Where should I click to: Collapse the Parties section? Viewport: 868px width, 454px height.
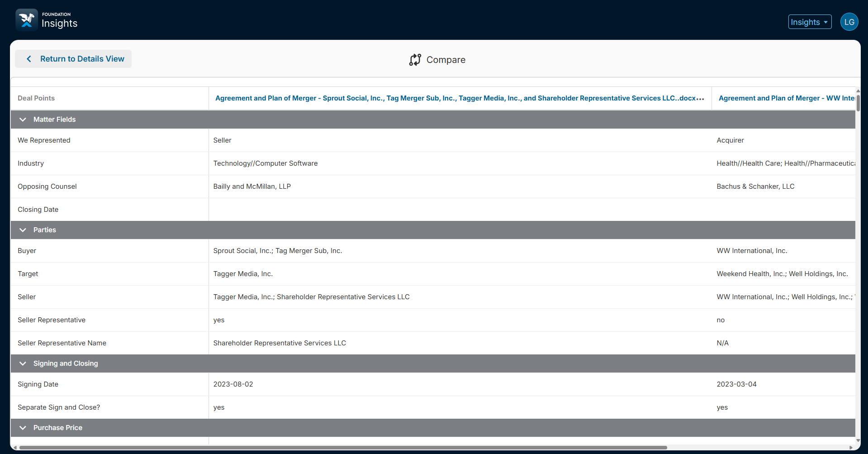pyautogui.click(x=23, y=230)
